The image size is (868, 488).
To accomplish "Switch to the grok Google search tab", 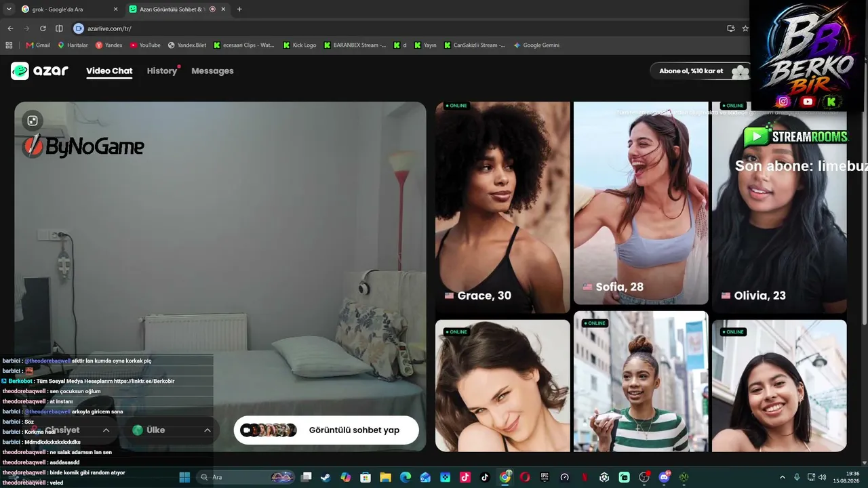I will (69, 9).
